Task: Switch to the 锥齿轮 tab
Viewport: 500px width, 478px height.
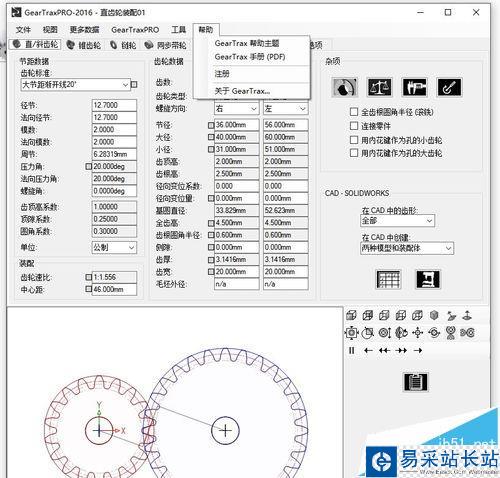Action: point(84,45)
